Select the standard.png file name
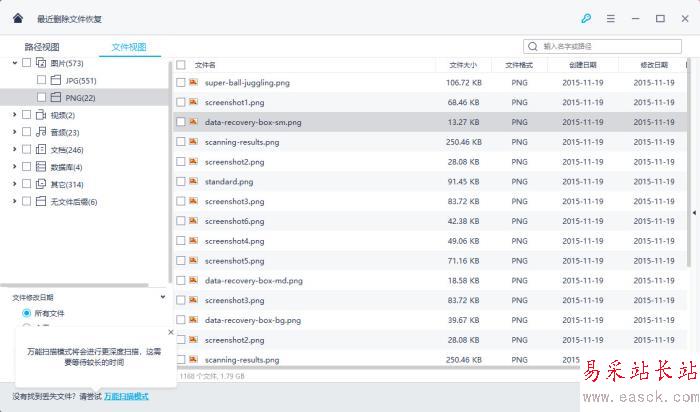The image size is (700, 412). coord(229,182)
